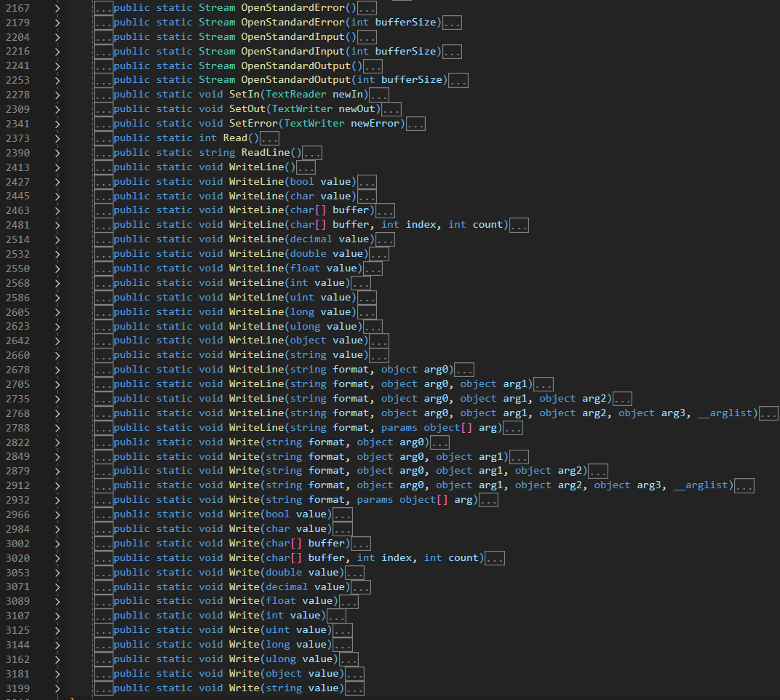Expand the fold chevron on line 3144
This screenshot has width=780, height=700.
coord(57,645)
